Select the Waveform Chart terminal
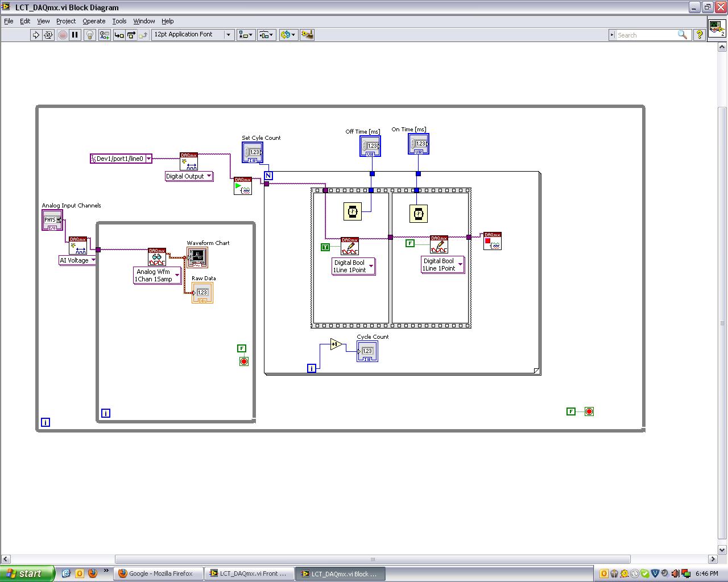Screen dimensions: 728x582 [x=197, y=257]
